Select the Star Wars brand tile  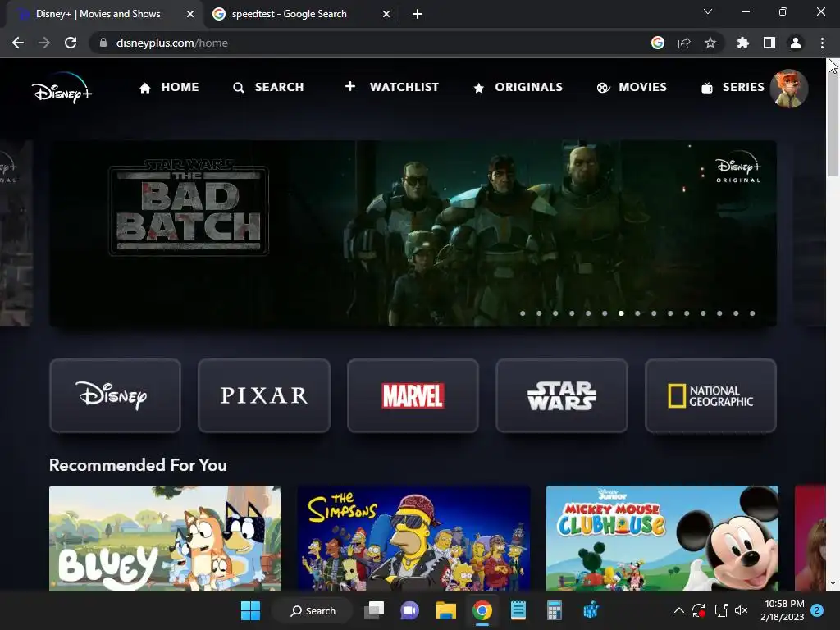562,396
